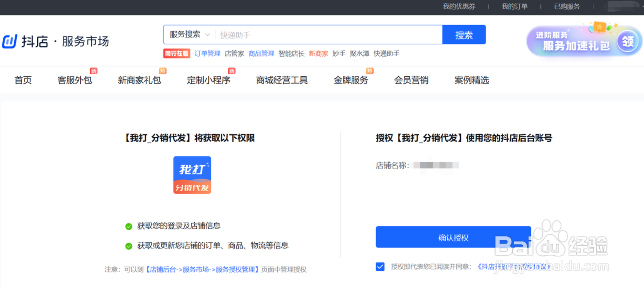Image resolution: width=644 pixels, height=288 pixels.
Task: Click the 新 badge on 定制小程序
Action: tap(232, 71)
